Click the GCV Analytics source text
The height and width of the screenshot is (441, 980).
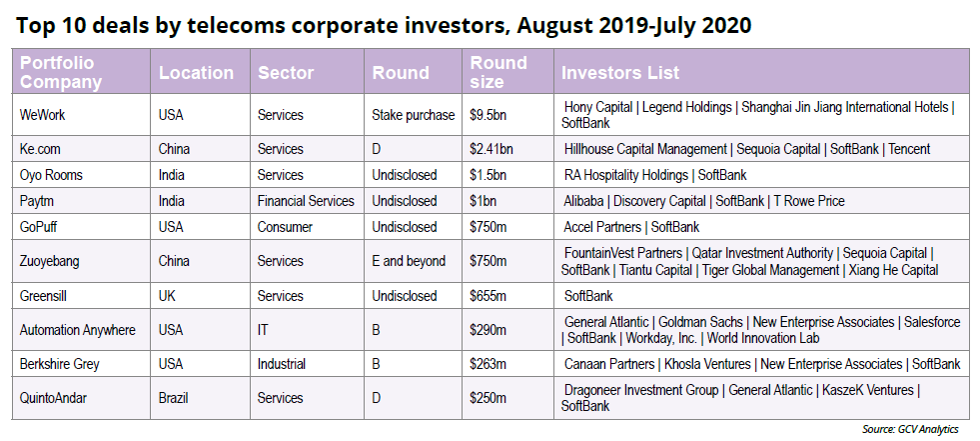[910, 429]
